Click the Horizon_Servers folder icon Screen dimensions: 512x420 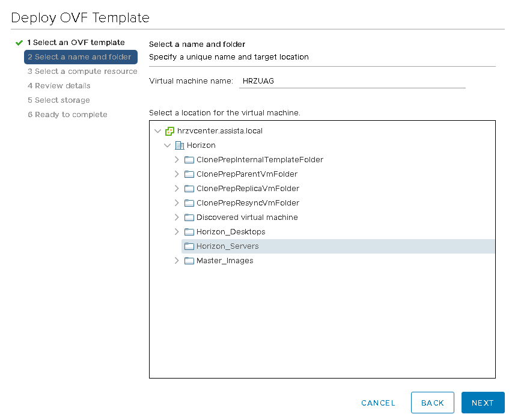point(189,246)
